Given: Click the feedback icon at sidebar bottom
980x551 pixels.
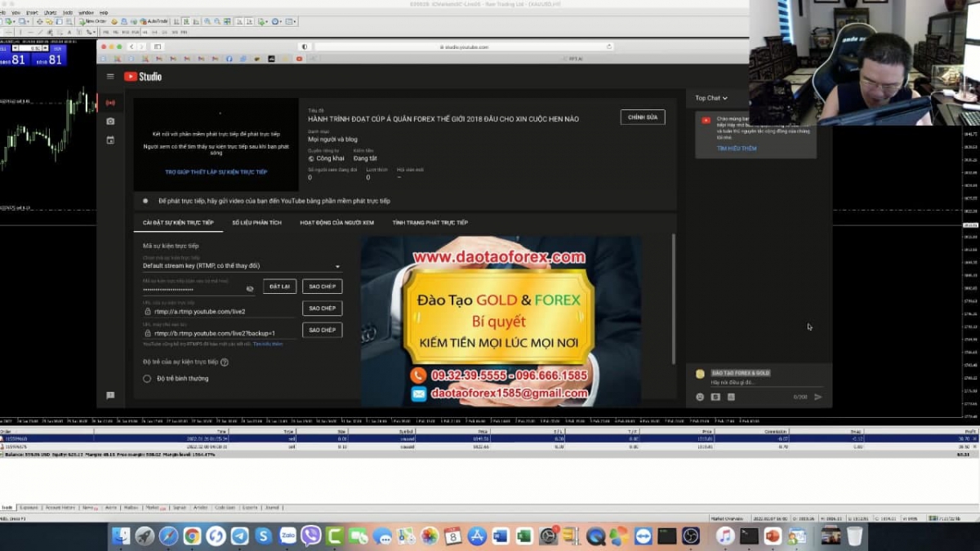Looking at the screenshot, I should point(110,395).
